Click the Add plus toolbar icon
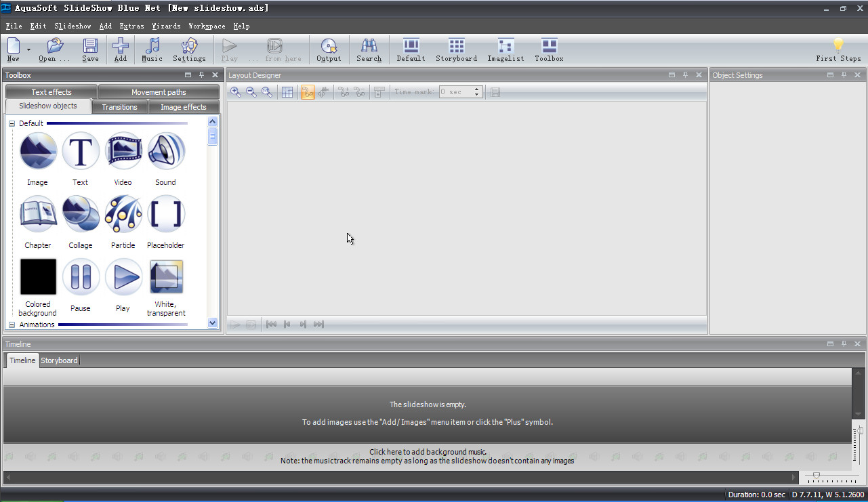The image size is (868, 502). pyautogui.click(x=120, y=46)
